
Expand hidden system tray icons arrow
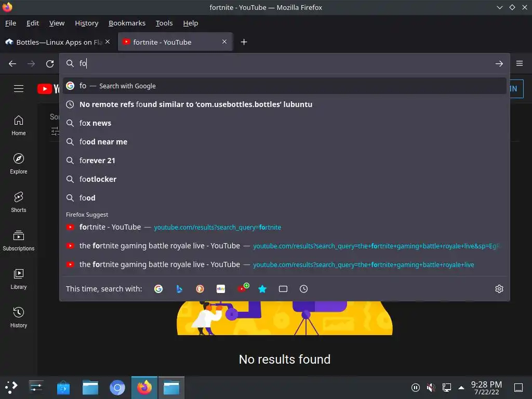click(x=461, y=388)
